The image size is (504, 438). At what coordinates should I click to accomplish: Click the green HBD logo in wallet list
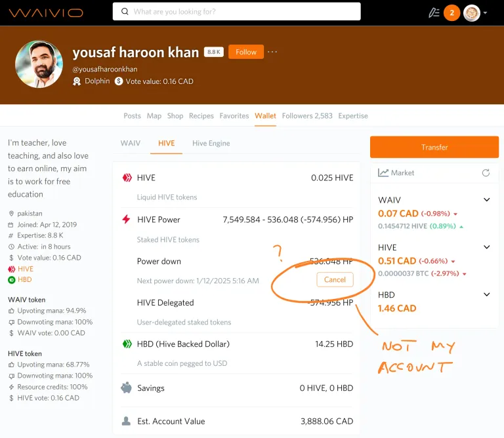[x=127, y=344]
